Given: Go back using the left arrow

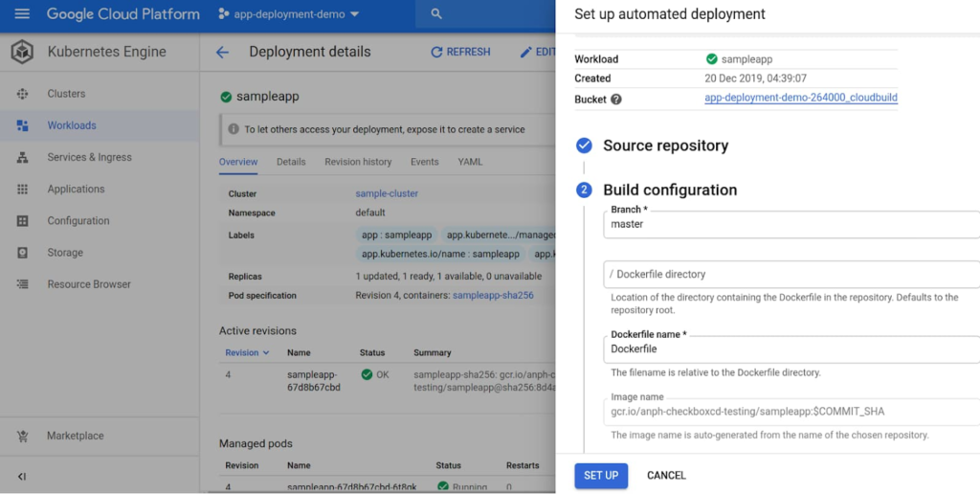Looking at the screenshot, I should click(x=222, y=53).
